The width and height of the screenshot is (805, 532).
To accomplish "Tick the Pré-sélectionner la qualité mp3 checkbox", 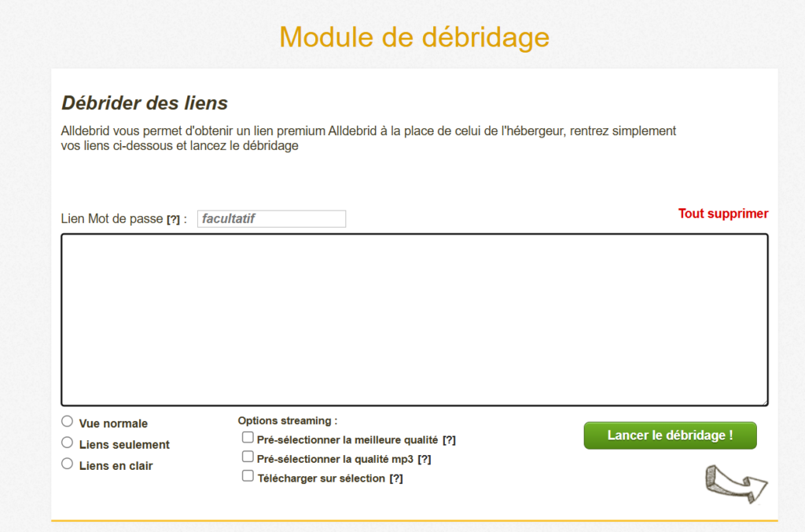I will tap(248, 457).
